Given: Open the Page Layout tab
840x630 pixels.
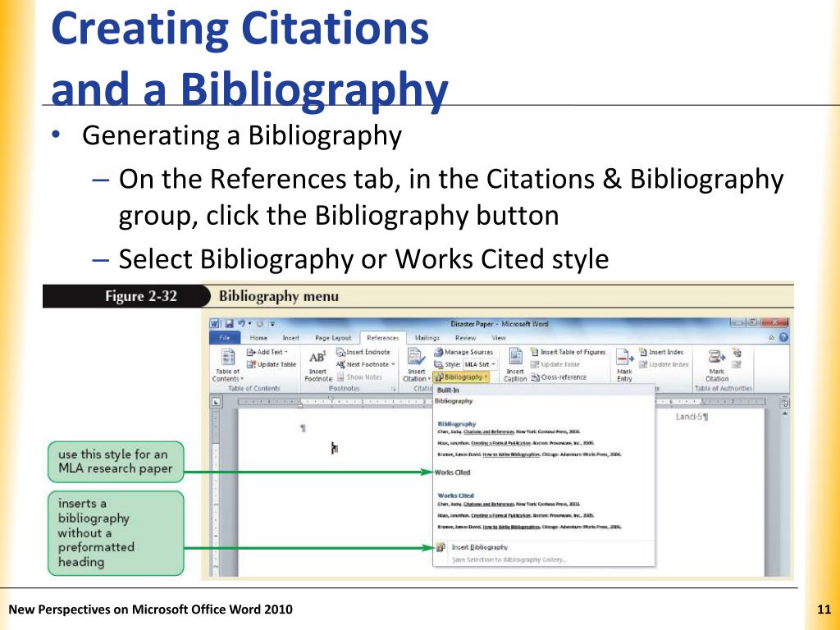Looking at the screenshot, I should point(333,338).
